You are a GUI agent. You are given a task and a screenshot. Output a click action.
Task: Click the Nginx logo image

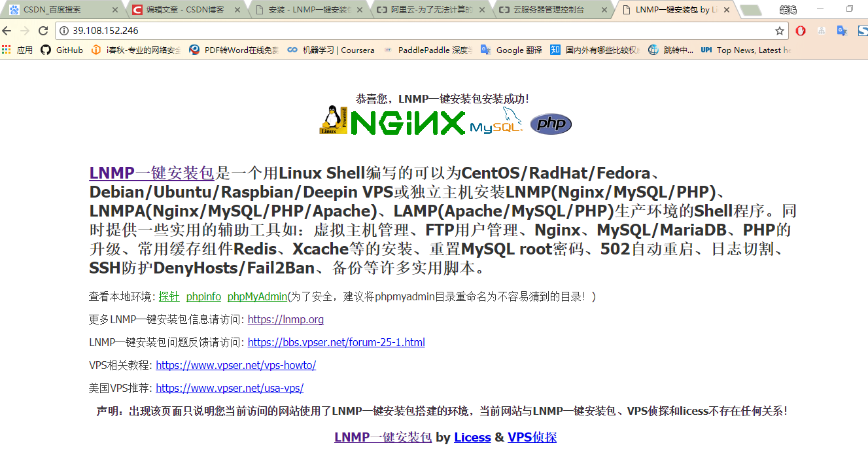point(408,122)
